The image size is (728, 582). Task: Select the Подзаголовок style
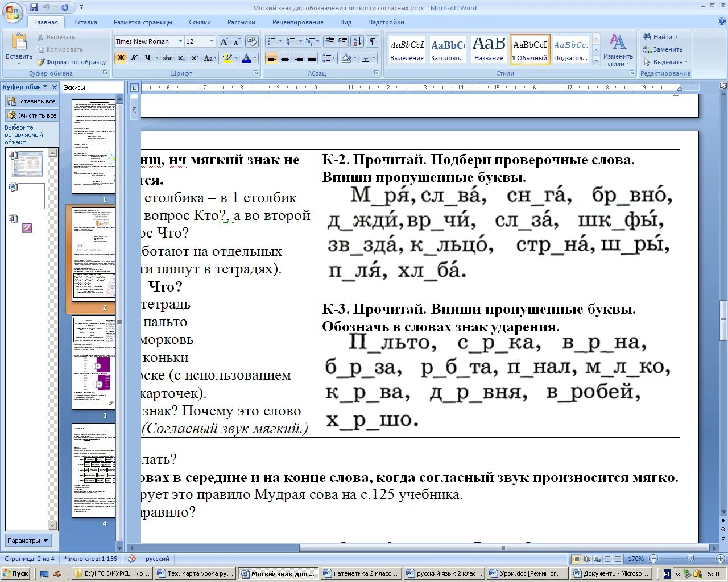point(571,49)
